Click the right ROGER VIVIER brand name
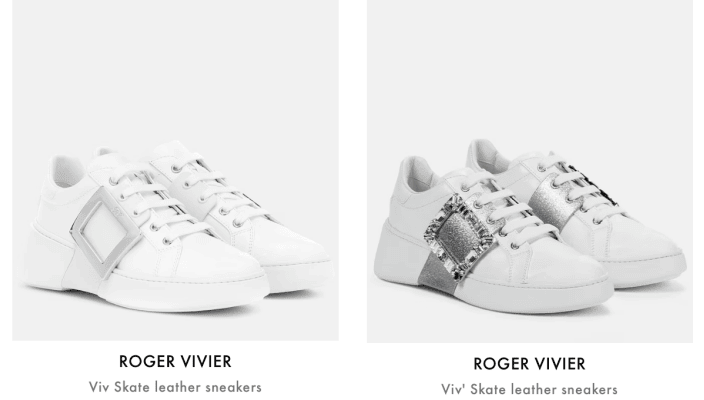704x400 pixels. 529,364
